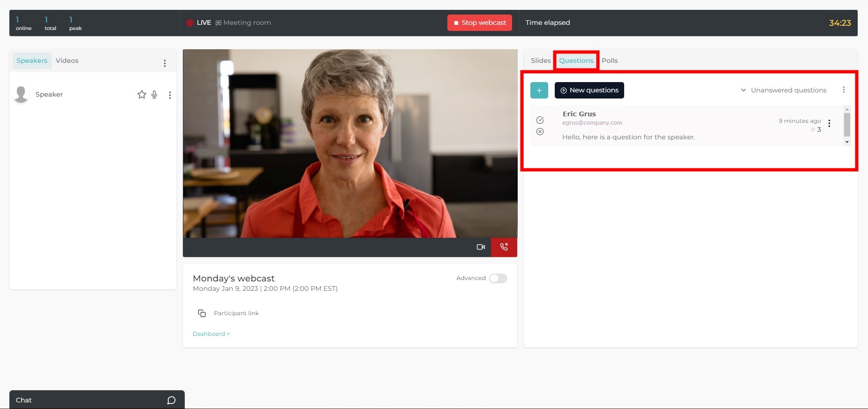Open Eric Grus question options menu
Image resolution: width=868 pixels, height=409 pixels.
[x=830, y=123]
